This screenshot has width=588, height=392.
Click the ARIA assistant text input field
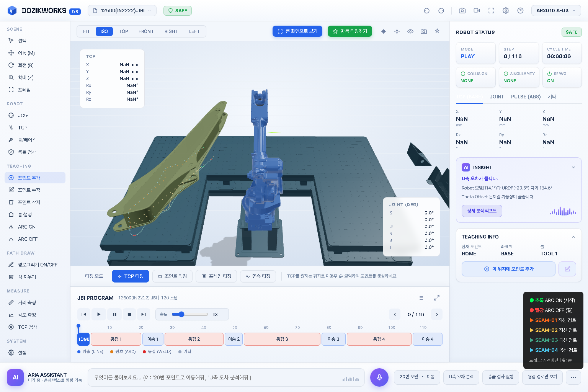[226, 377]
